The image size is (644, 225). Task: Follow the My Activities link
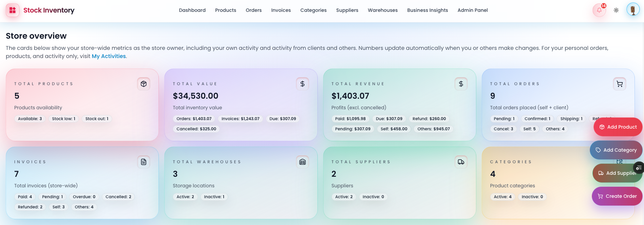(108, 56)
